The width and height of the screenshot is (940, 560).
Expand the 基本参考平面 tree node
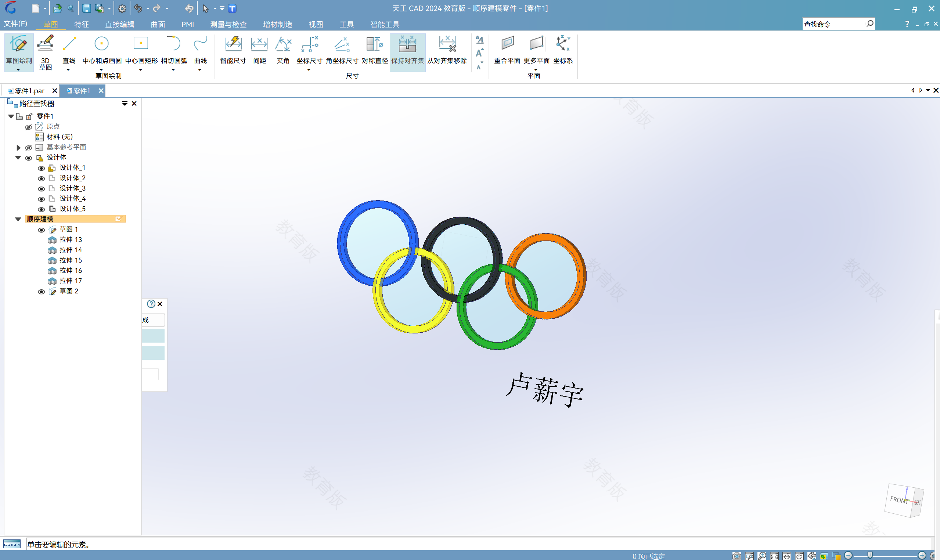18,148
